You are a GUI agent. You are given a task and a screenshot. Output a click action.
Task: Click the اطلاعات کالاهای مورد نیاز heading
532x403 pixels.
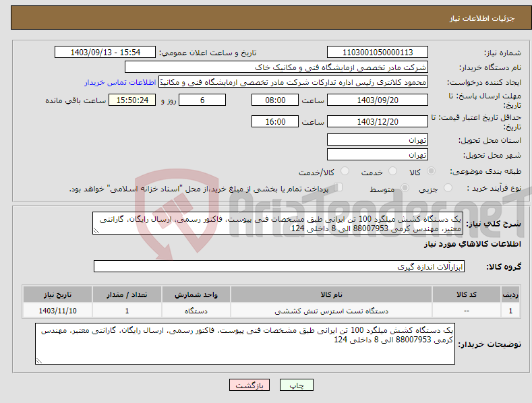click(x=472, y=244)
